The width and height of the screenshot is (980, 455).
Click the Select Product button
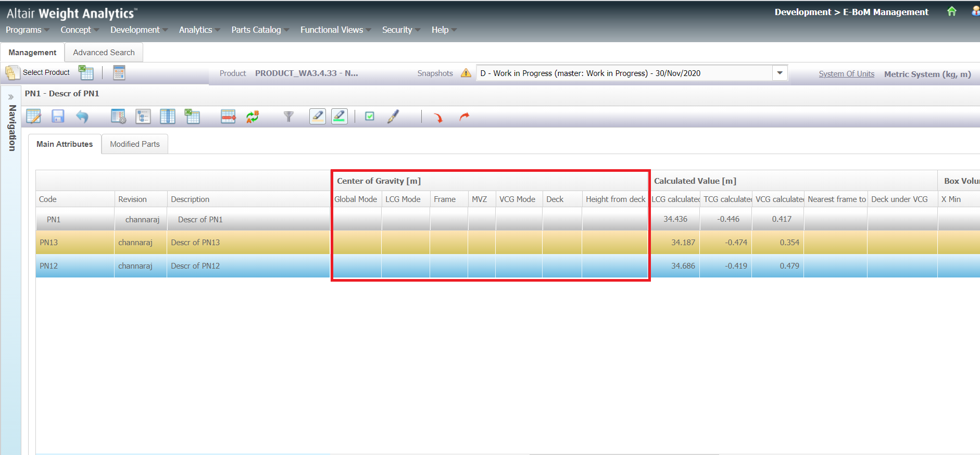click(x=38, y=73)
